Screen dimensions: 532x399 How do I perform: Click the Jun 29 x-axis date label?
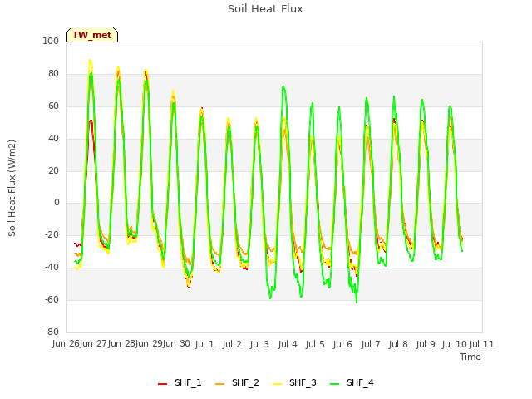[149, 344]
